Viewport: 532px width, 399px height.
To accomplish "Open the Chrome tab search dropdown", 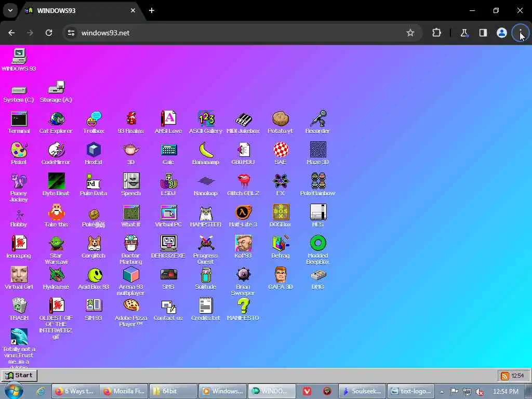I will click(10, 10).
